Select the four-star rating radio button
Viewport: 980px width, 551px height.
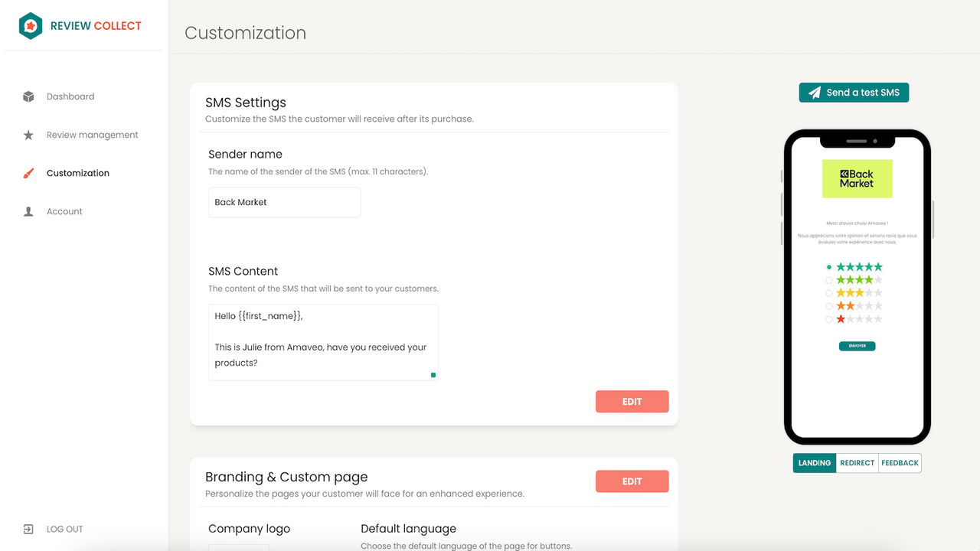(829, 280)
